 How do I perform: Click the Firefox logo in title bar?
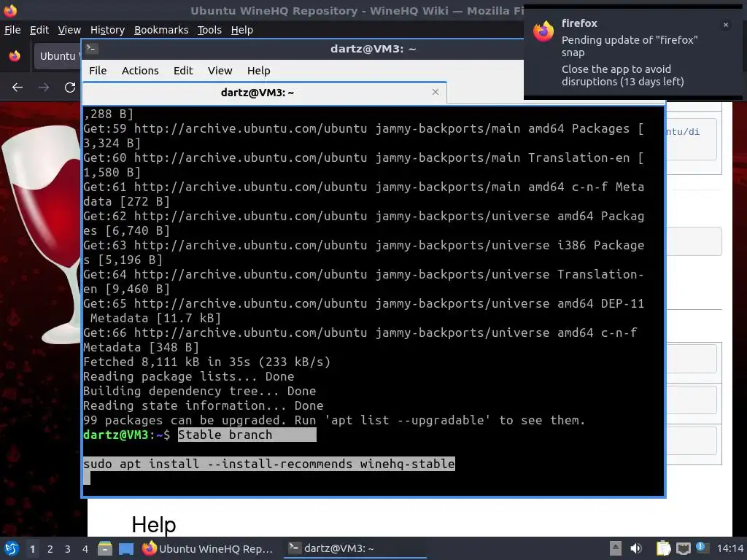pyautogui.click(x=10, y=10)
